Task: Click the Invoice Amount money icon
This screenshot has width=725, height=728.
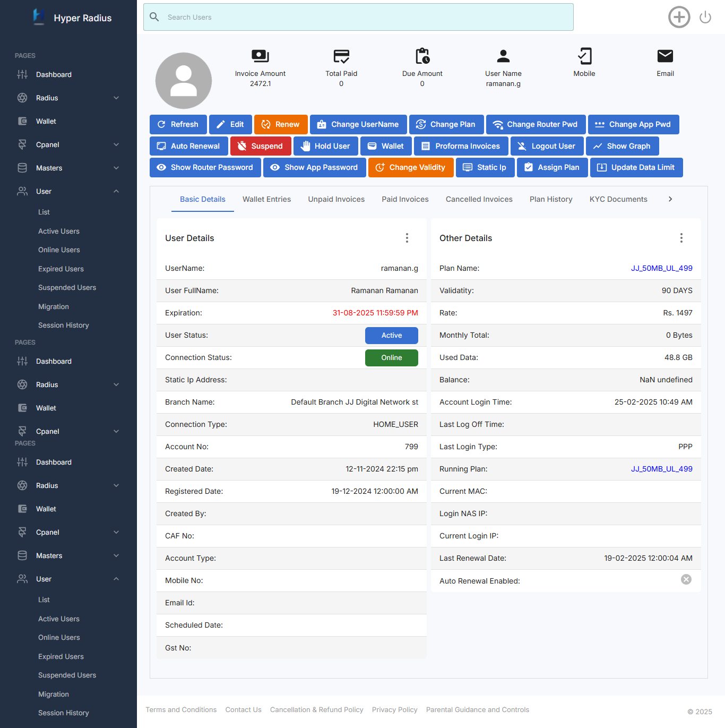Action: pyautogui.click(x=260, y=56)
